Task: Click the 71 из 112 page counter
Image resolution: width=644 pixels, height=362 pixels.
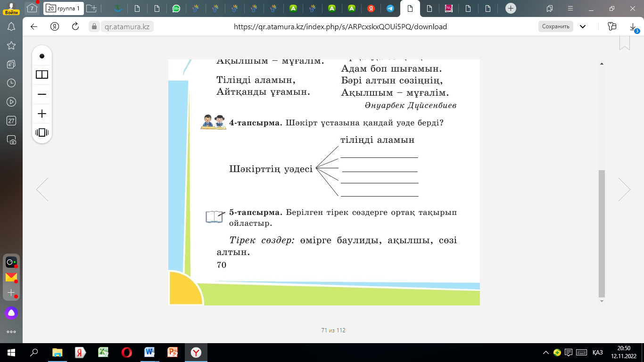Action: [x=333, y=330]
